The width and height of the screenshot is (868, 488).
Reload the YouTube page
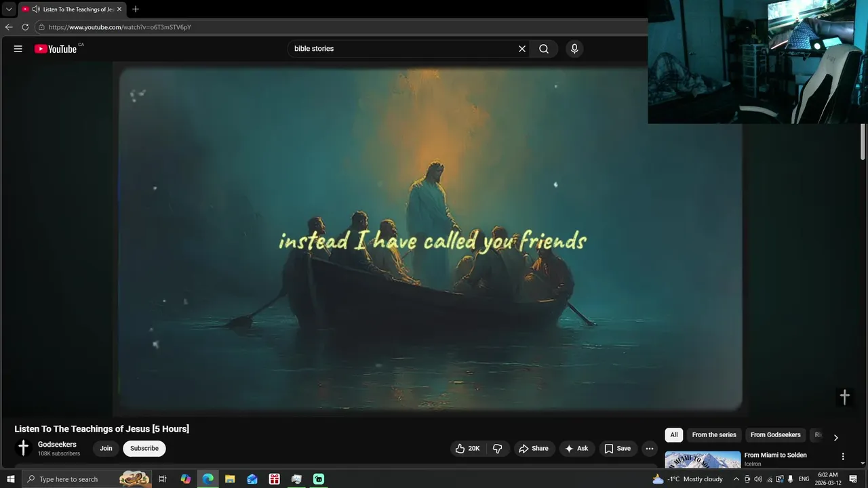tap(25, 27)
